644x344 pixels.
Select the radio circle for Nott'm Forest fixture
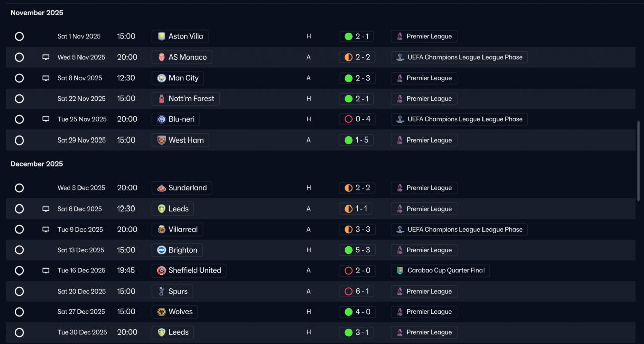click(x=19, y=99)
